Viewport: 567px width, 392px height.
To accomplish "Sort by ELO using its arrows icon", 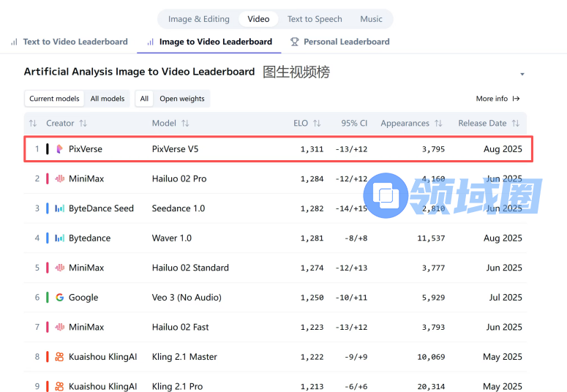I will (317, 124).
